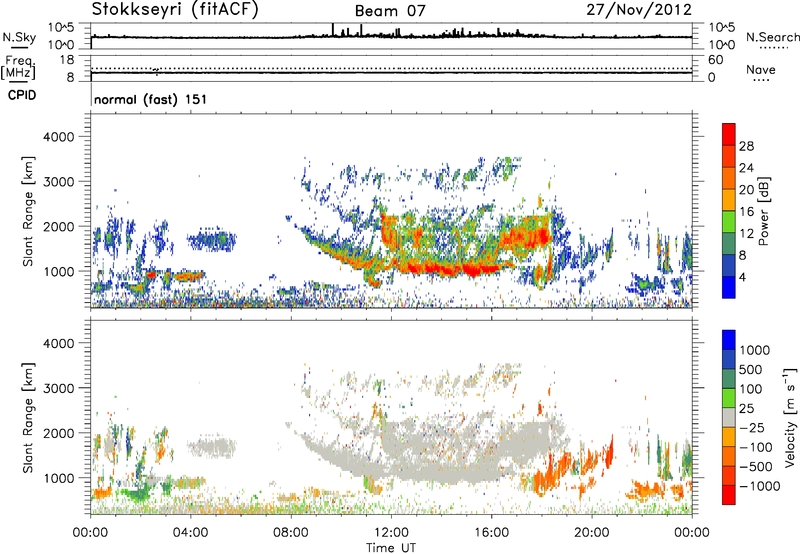Click the 12:00 time tick label
The height and width of the screenshot is (554, 800).
click(x=391, y=533)
